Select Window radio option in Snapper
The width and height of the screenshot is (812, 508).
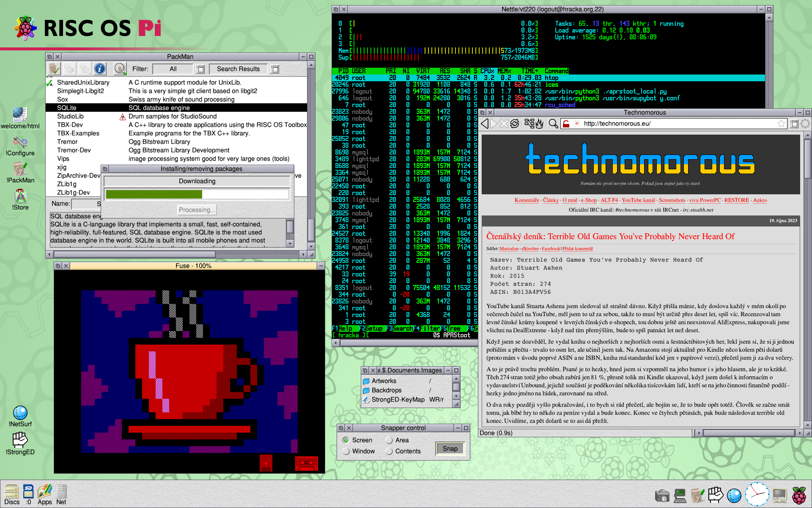tap(346, 451)
